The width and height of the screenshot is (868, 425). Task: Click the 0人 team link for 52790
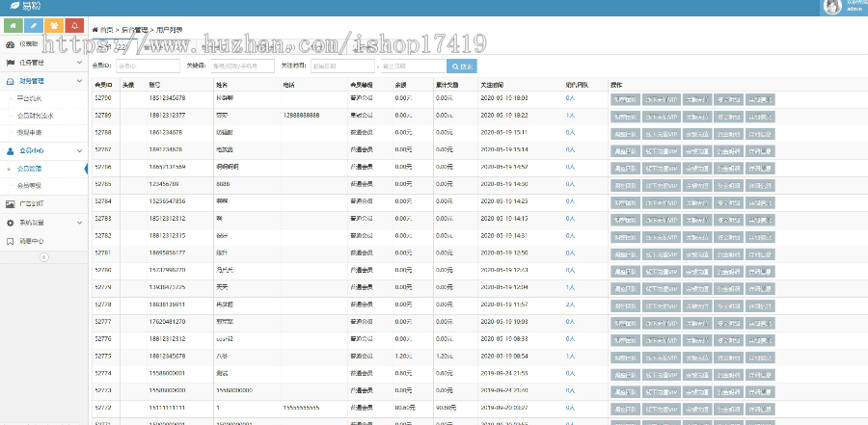click(570, 98)
